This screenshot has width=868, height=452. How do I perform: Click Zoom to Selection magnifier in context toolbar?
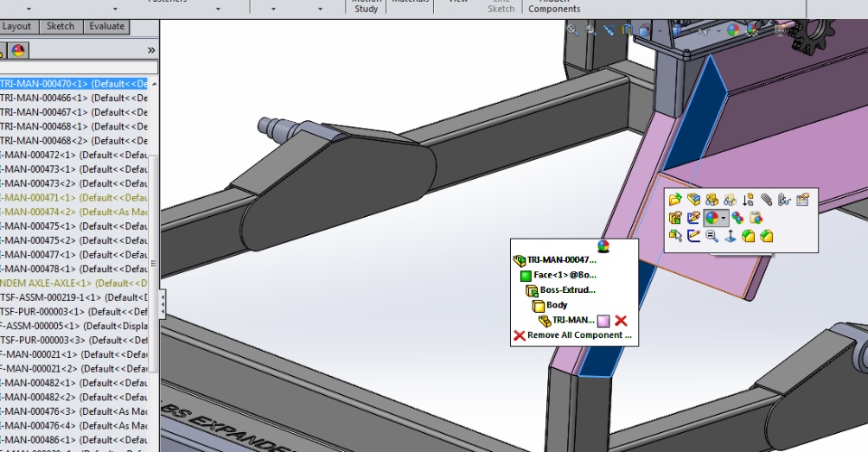[712, 236]
